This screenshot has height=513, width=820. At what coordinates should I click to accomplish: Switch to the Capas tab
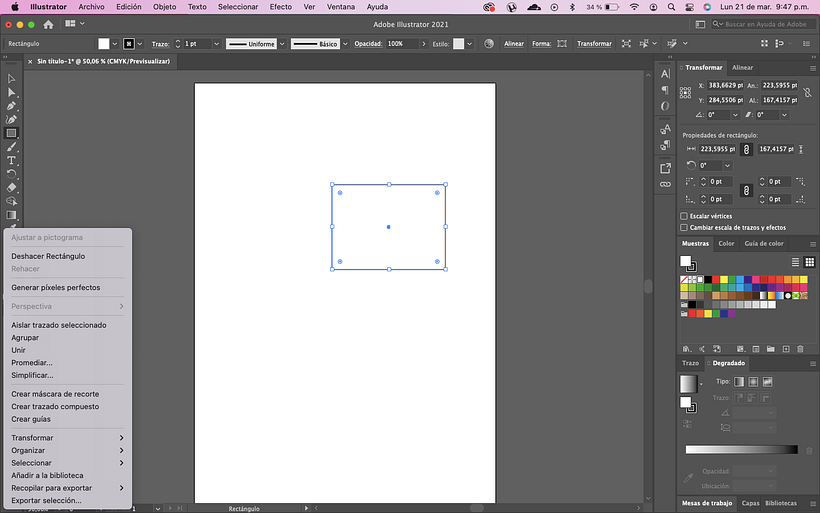750,503
